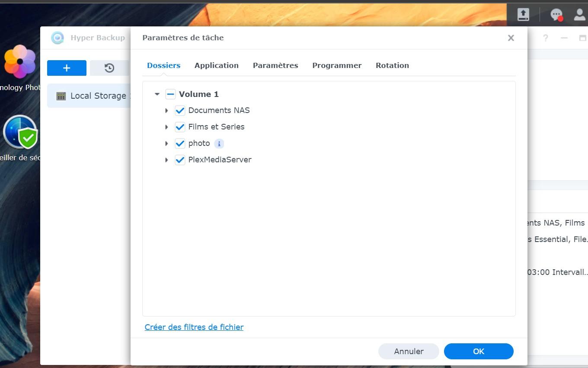Screen dimensions: 588x368
Task: Open the notifications chat bubble icon
Action: 556,15
